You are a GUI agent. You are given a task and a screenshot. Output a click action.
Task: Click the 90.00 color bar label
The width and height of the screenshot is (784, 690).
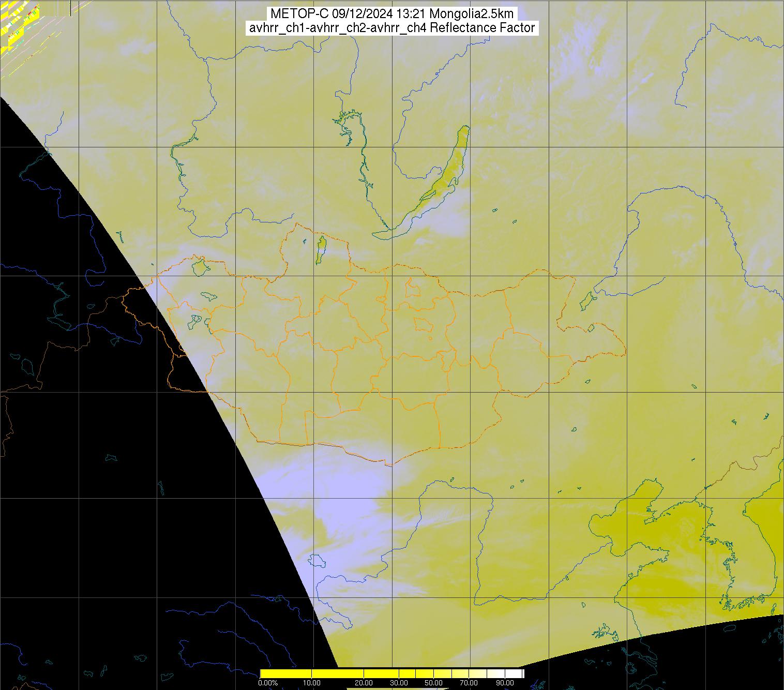pos(505,683)
